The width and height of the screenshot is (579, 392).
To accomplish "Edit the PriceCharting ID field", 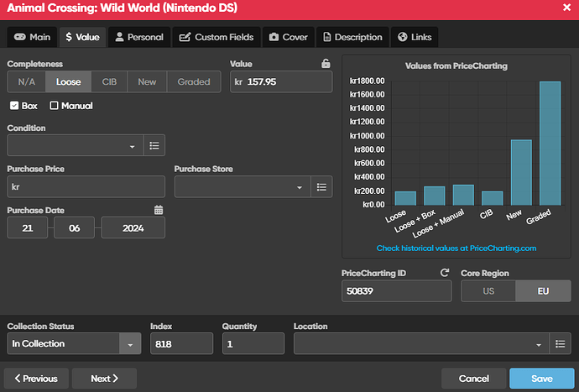I will (x=397, y=291).
